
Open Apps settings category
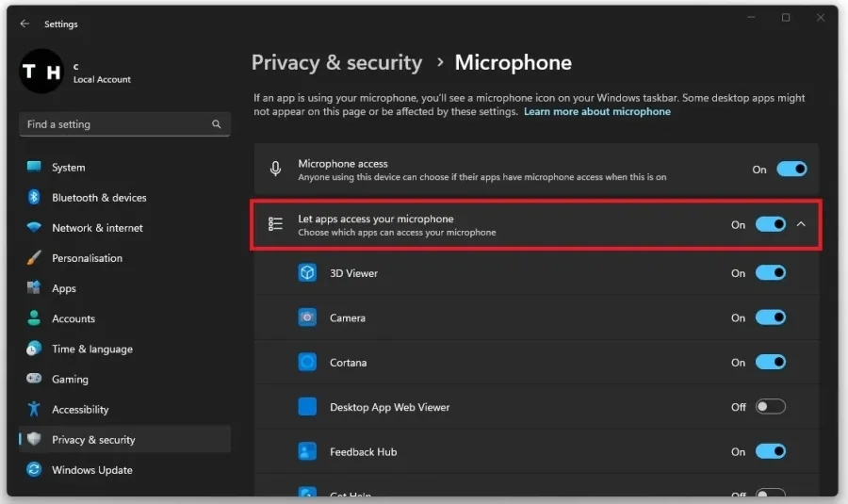pyautogui.click(x=125, y=288)
